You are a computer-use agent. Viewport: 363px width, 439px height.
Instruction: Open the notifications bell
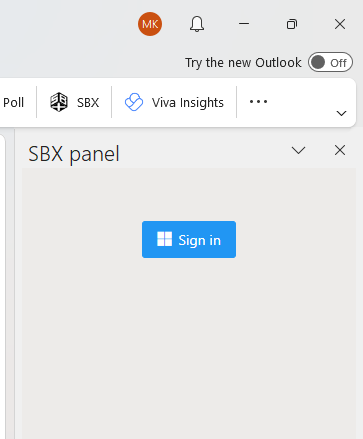point(197,24)
